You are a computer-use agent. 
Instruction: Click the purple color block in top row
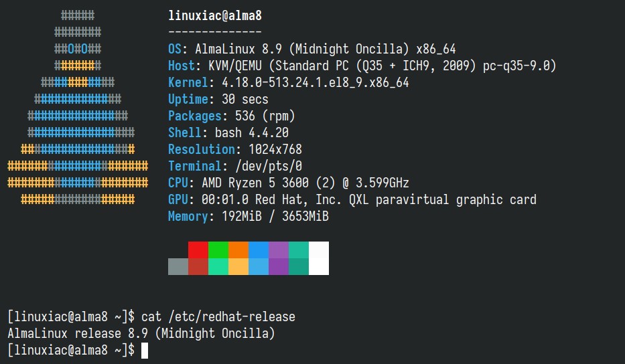[279, 250]
